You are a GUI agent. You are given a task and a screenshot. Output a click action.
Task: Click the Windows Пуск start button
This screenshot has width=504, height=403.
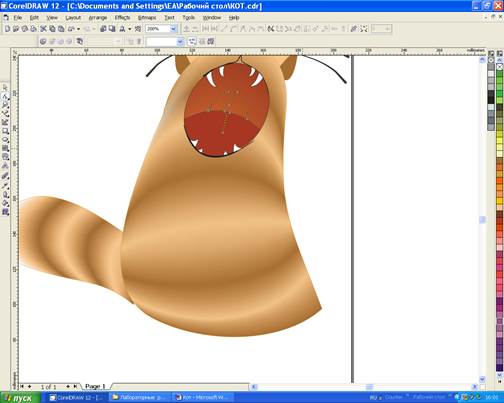(x=20, y=398)
